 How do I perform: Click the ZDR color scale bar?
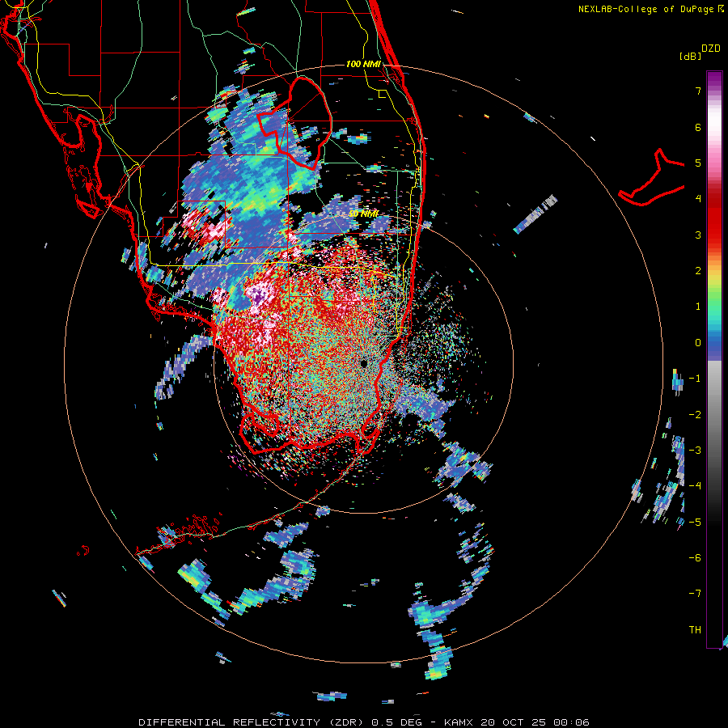click(x=714, y=359)
